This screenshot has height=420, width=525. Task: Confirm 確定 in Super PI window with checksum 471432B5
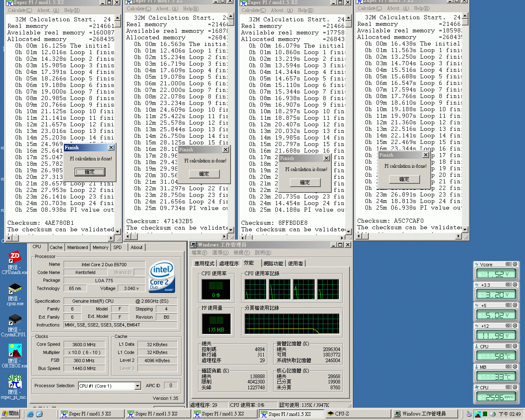(204, 174)
